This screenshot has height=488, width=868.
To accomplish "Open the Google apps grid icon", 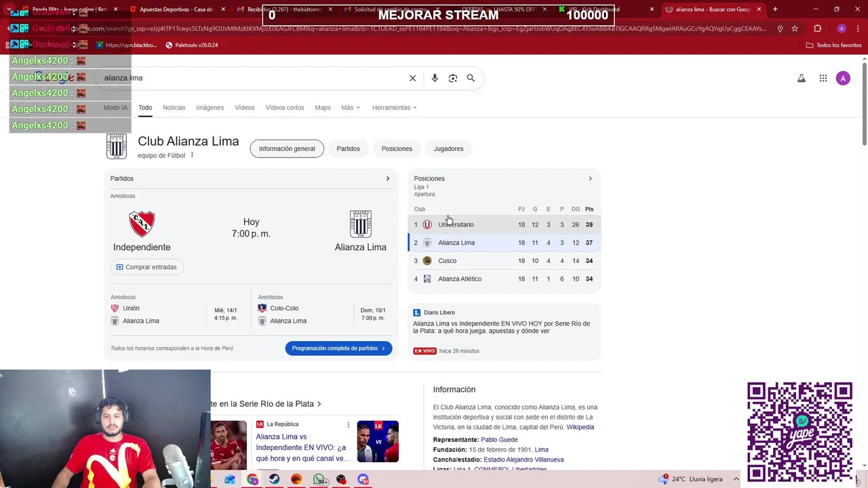I will coord(823,78).
